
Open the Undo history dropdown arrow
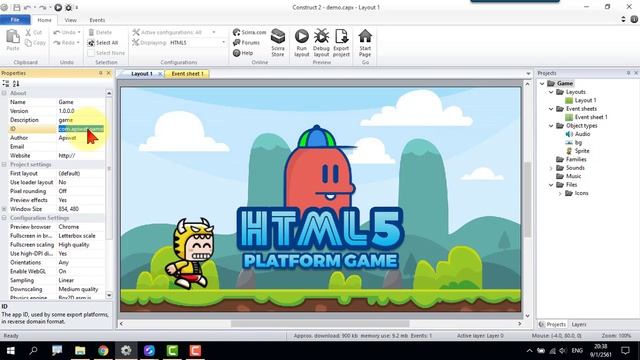[79, 32]
